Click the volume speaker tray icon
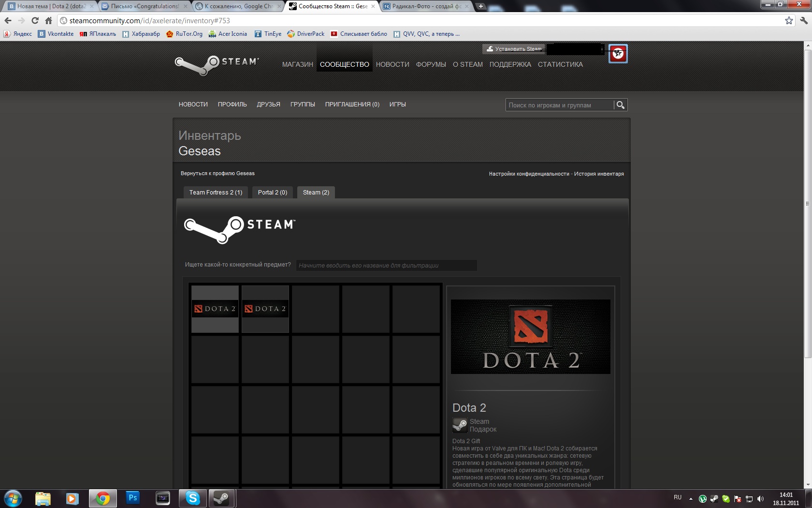 (x=761, y=499)
